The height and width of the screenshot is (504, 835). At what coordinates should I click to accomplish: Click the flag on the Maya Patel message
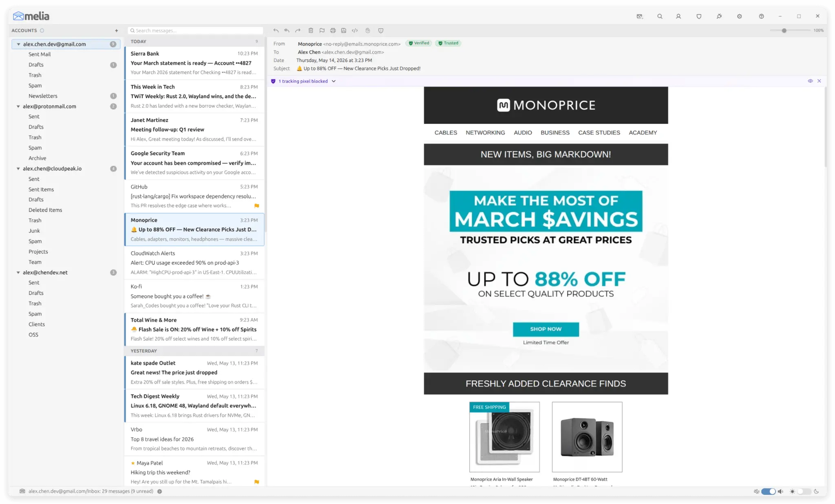pos(257,482)
